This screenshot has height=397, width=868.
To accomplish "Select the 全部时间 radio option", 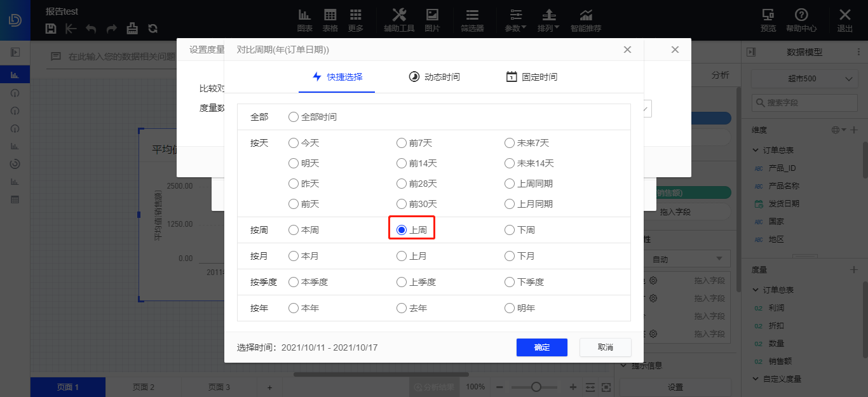I will click(x=294, y=117).
